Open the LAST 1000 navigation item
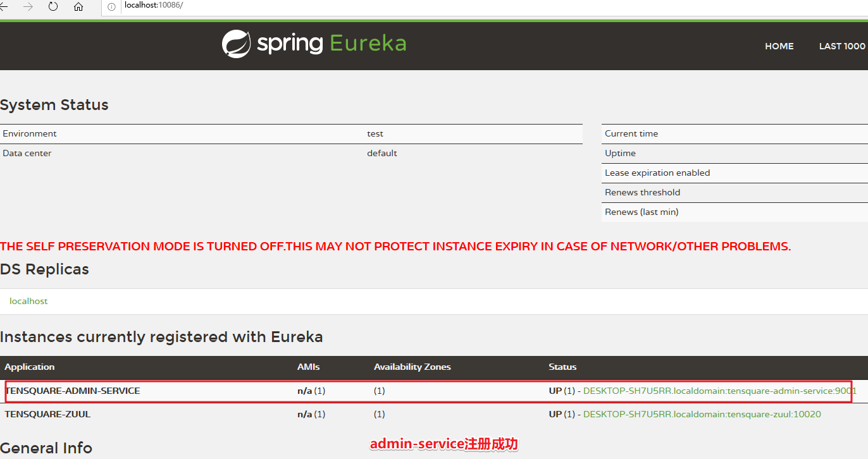 842,46
